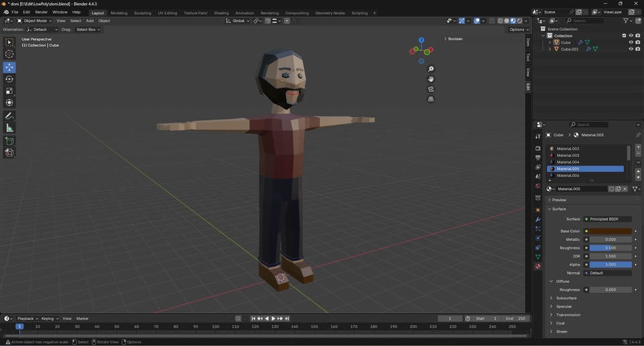Click the Keying button in timeline
The image size is (644, 346).
pos(49,319)
